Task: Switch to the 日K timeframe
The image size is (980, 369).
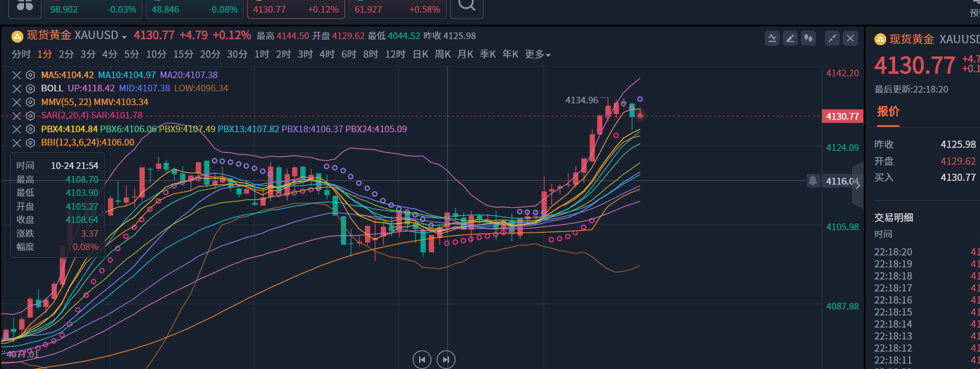Action: point(420,55)
